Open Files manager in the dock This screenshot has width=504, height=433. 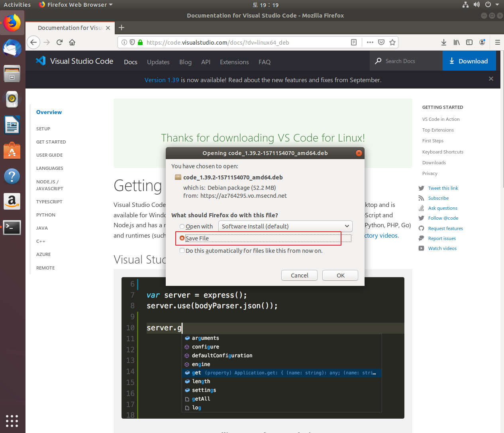12,74
